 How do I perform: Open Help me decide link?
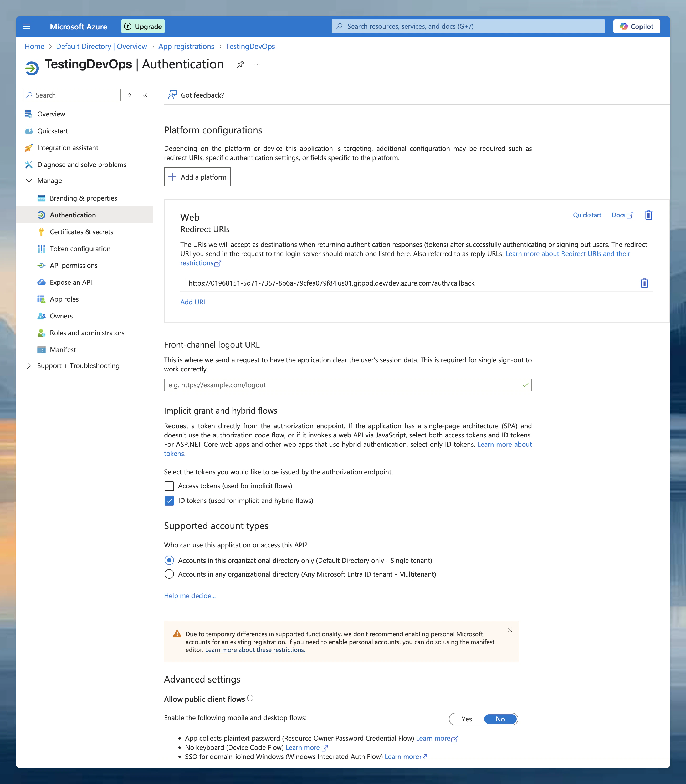(190, 595)
